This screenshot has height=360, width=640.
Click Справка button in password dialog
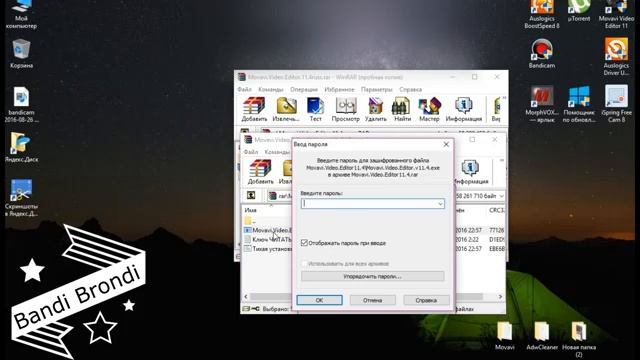tap(426, 300)
